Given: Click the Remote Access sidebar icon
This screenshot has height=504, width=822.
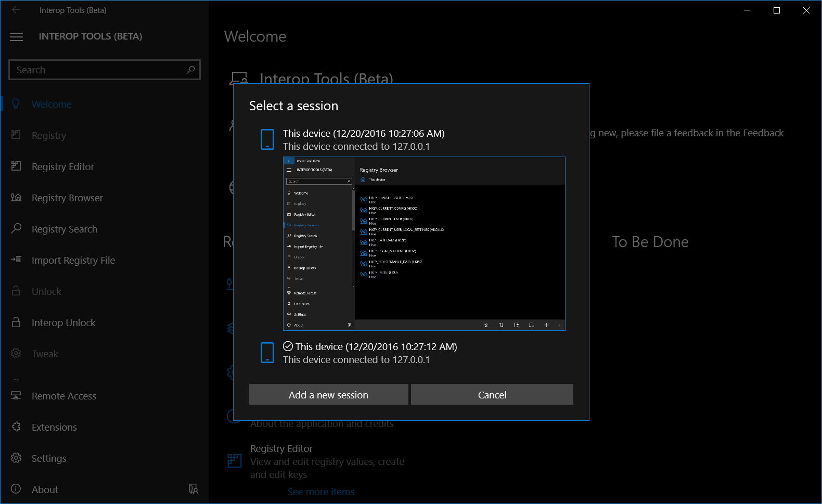Looking at the screenshot, I should click(x=16, y=395).
